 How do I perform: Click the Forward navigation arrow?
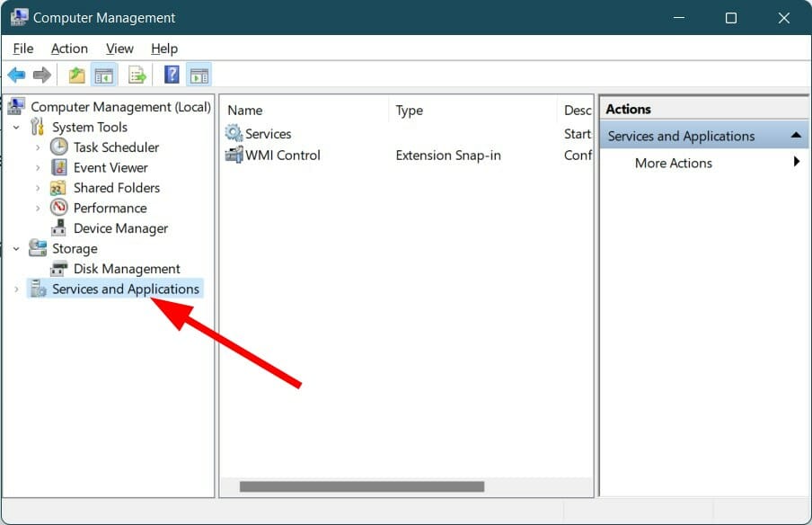coord(41,74)
